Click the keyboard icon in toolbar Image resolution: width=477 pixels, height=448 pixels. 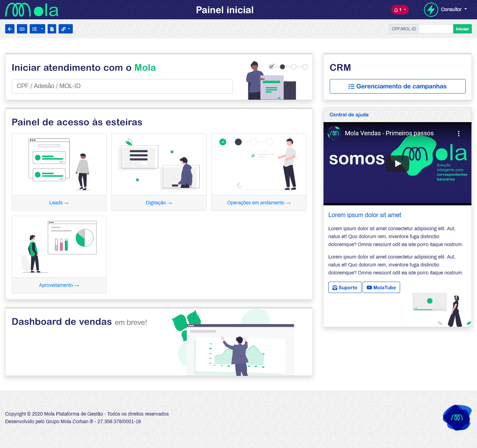[x=22, y=29]
